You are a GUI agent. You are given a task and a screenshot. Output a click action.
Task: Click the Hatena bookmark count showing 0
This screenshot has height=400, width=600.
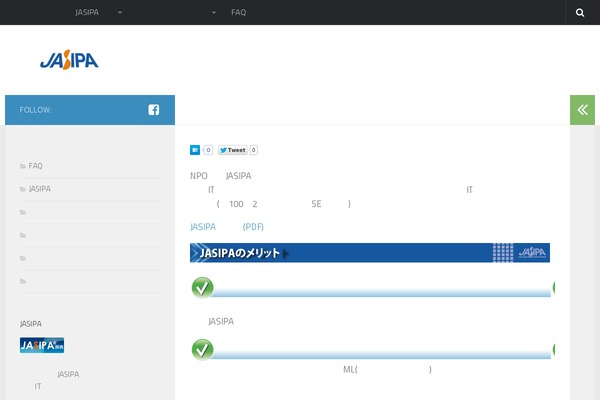pos(208,150)
